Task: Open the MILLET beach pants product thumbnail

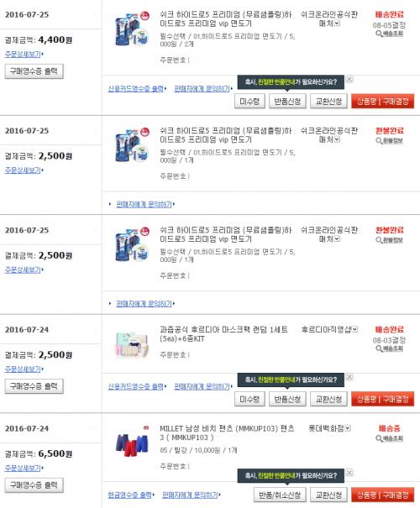Action: coord(132,442)
